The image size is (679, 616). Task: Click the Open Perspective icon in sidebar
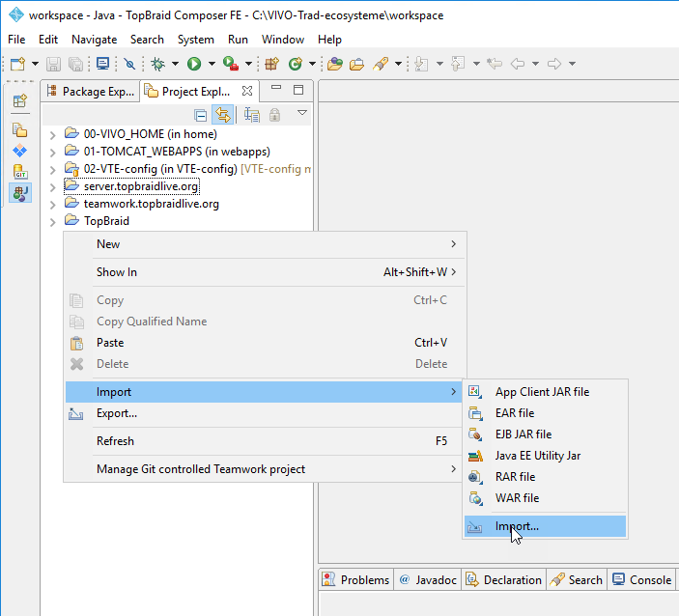point(20,100)
